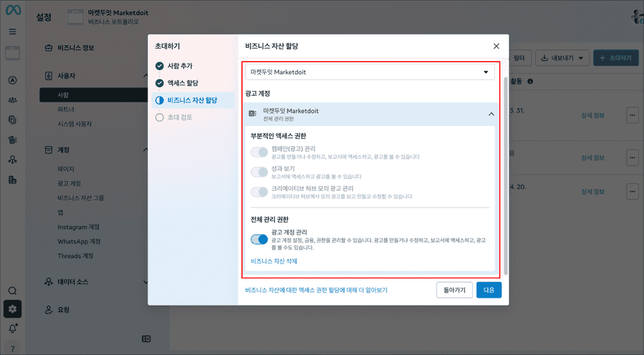Click the 사용자 badge icon
Viewport: 644px width, 355px height.
[49, 76]
